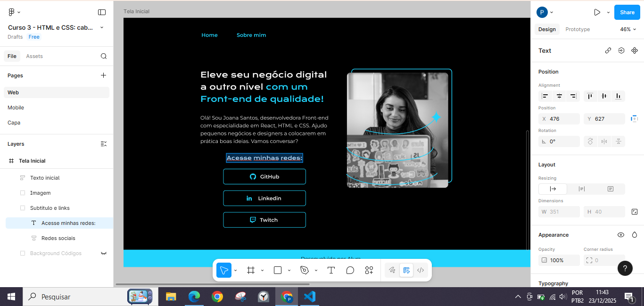The width and height of the screenshot is (644, 306).
Task: Click the link icon beside Text header
Action: 608,50
